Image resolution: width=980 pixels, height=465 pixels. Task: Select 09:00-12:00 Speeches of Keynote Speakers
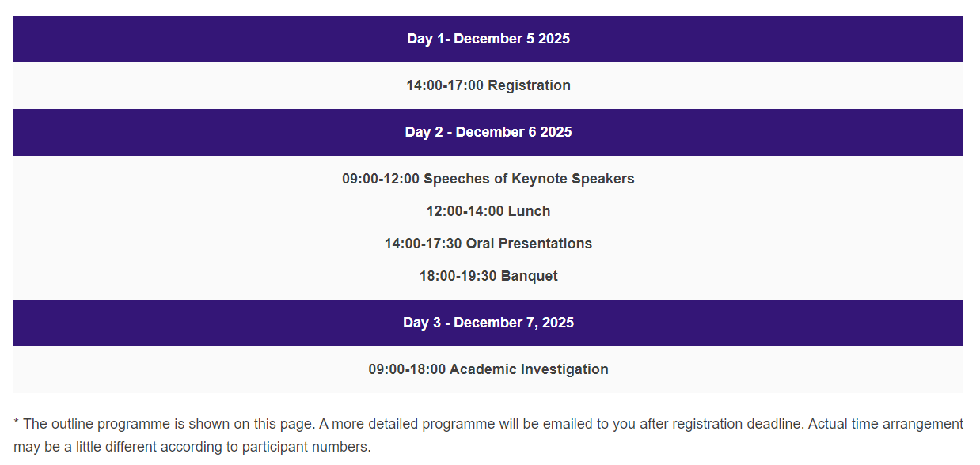pyautogui.click(x=488, y=179)
